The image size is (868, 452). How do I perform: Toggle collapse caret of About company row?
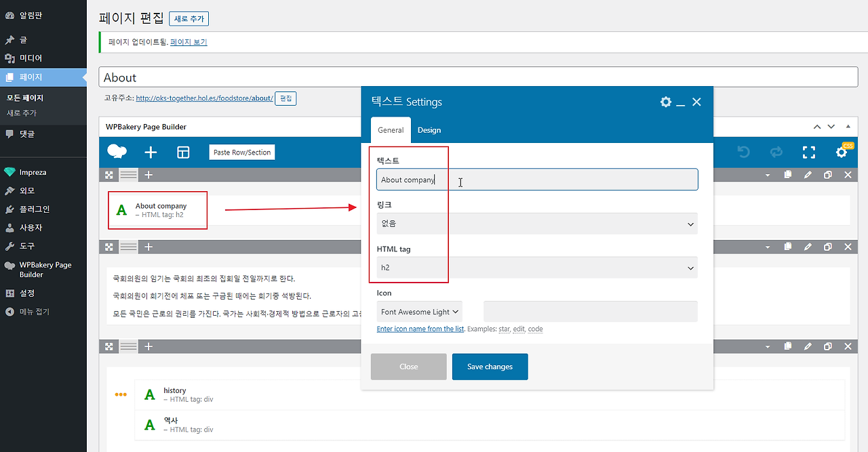768,175
